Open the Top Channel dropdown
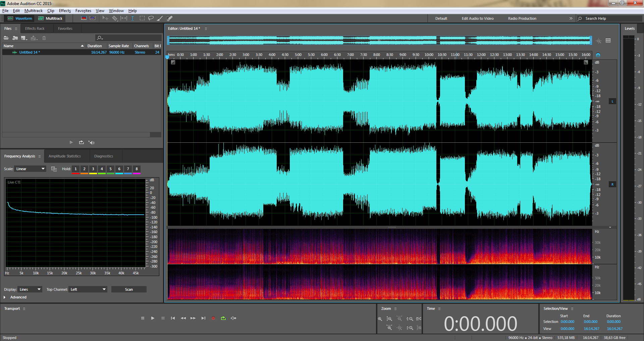Screen dimensions: 644x341 click(88, 289)
